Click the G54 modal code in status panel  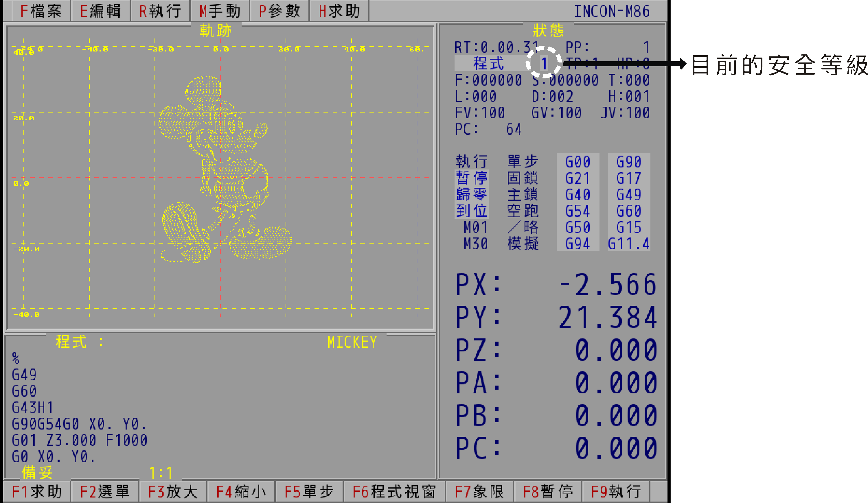click(578, 211)
